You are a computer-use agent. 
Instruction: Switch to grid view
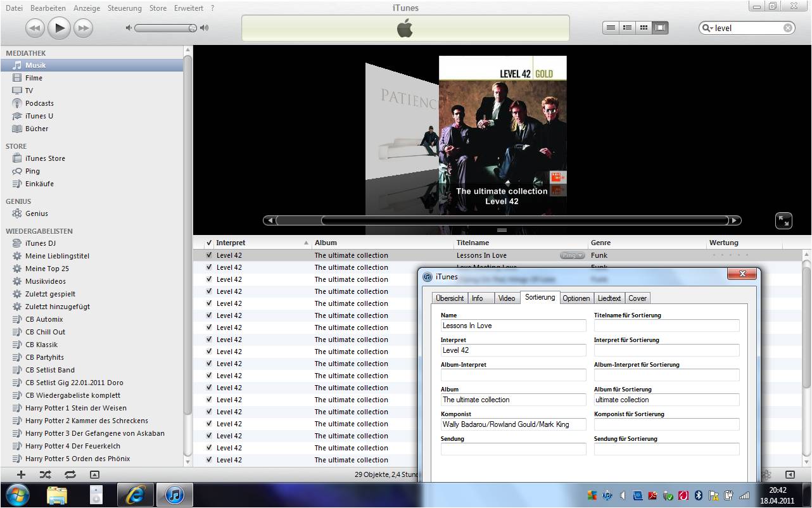coord(644,28)
